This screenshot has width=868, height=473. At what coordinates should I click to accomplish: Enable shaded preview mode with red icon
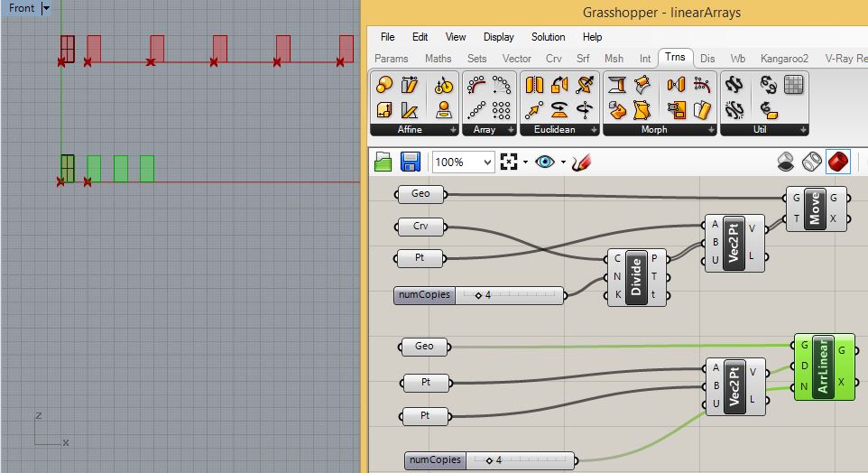(x=838, y=162)
